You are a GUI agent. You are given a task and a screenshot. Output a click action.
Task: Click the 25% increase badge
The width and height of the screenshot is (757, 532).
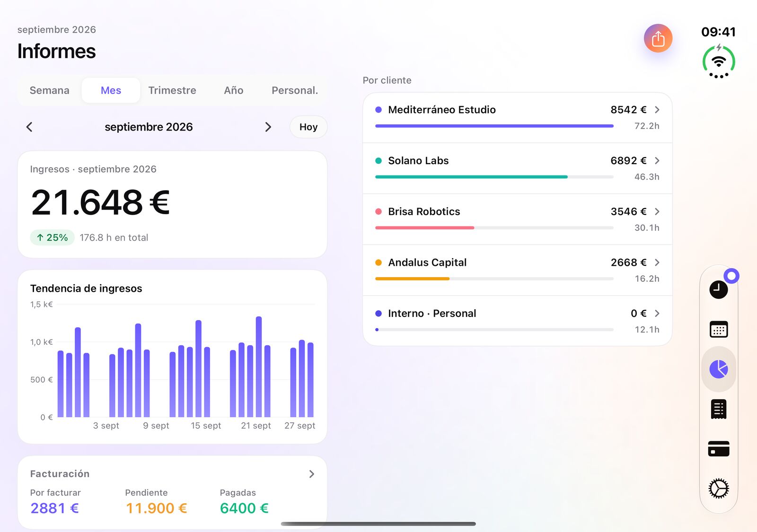coord(53,237)
